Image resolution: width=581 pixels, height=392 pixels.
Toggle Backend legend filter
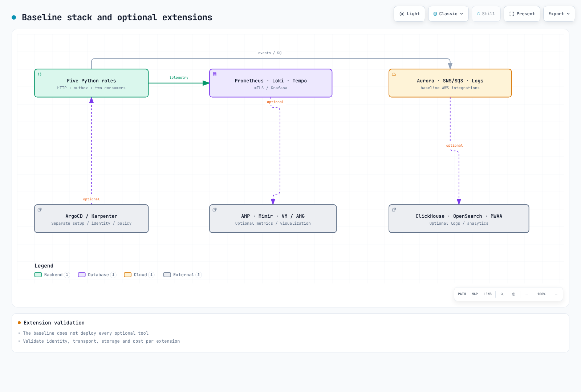click(52, 275)
